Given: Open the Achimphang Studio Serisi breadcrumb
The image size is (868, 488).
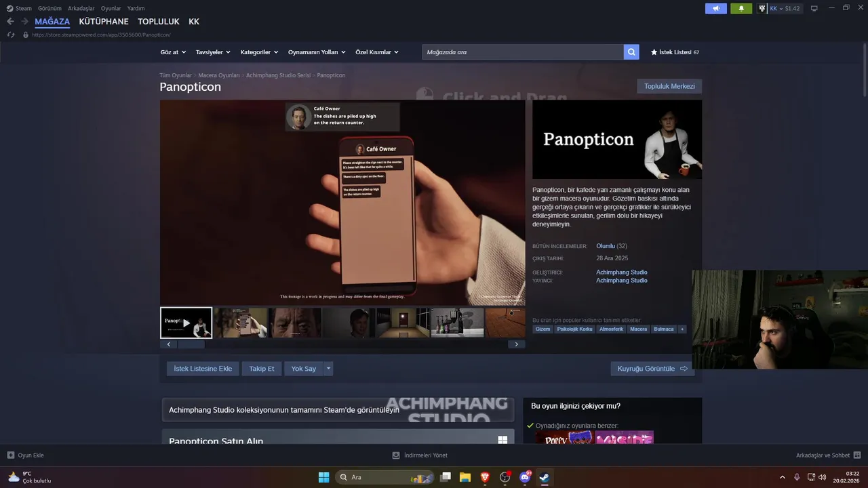Looking at the screenshot, I should pyautogui.click(x=278, y=75).
